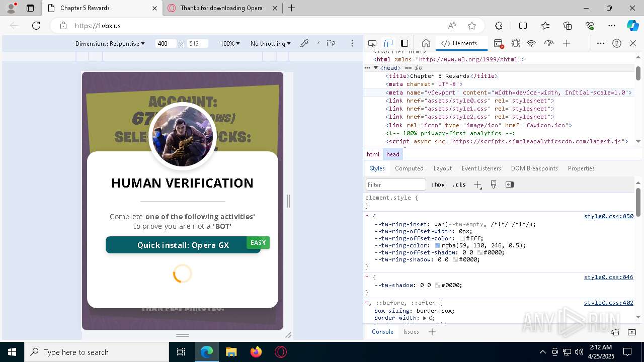Open the 100% zoom dropdown

click(x=230, y=44)
